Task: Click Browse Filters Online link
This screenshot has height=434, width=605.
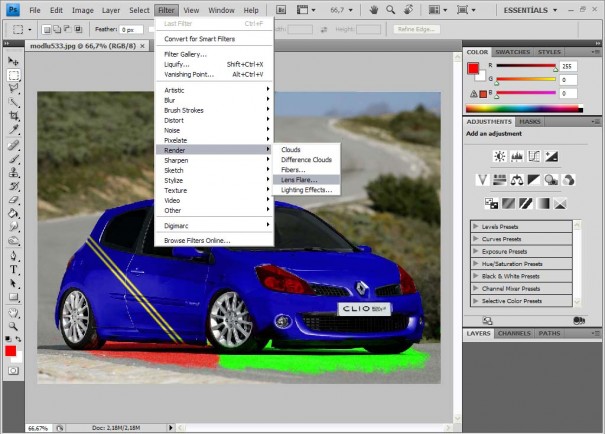Action: (197, 240)
